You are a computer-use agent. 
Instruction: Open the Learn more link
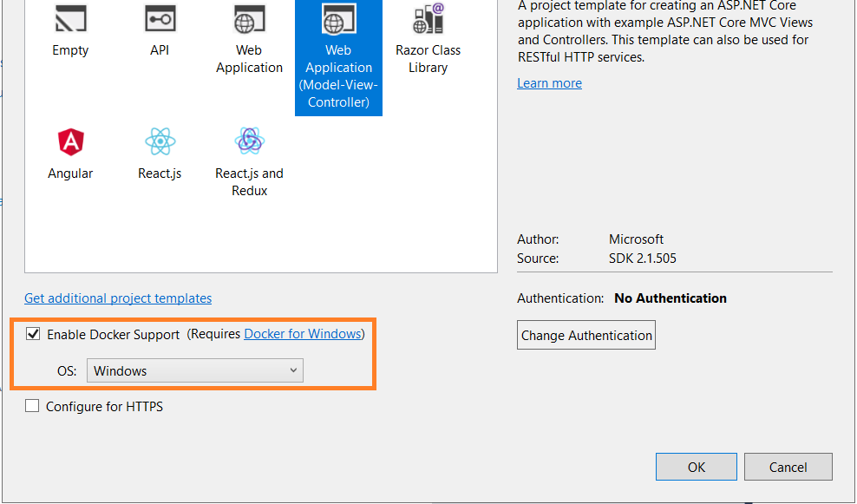click(549, 83)
